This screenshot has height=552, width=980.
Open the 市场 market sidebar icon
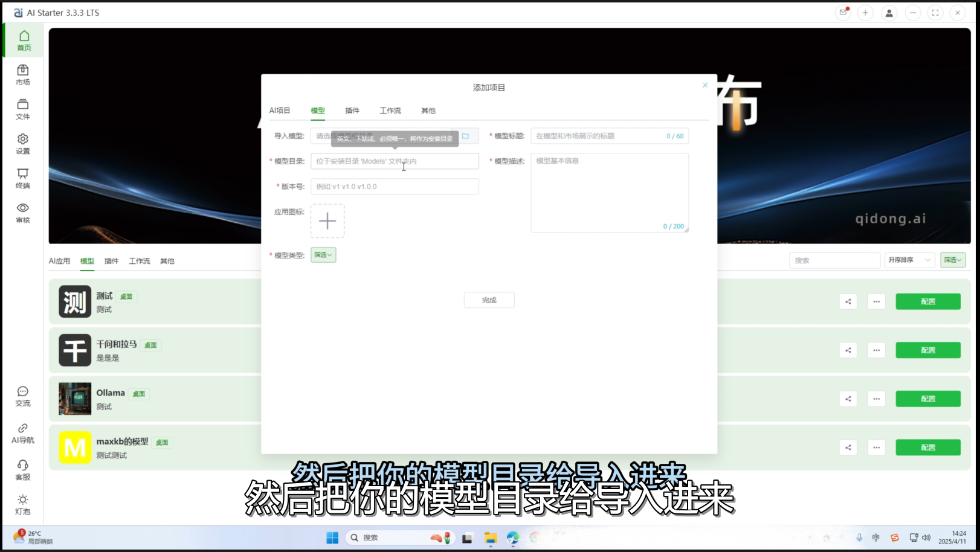click(x=23, y=75)
